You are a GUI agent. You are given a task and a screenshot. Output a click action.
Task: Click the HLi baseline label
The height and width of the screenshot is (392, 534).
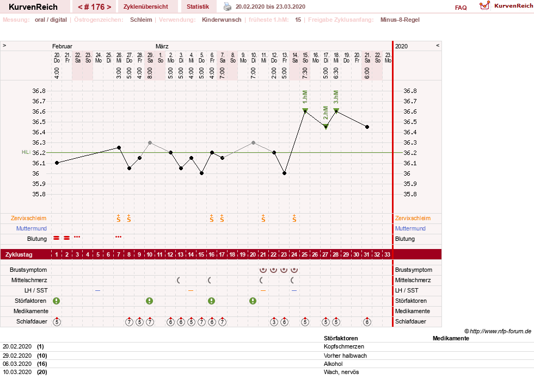click(x=26, y=152)
